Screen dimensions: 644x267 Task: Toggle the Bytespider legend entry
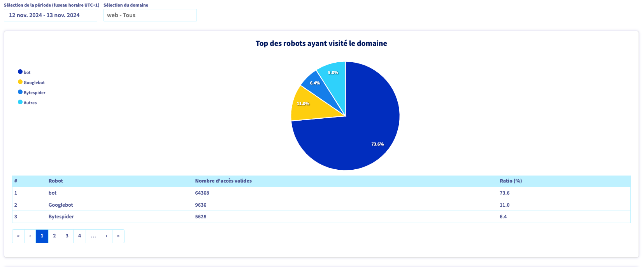32,92
